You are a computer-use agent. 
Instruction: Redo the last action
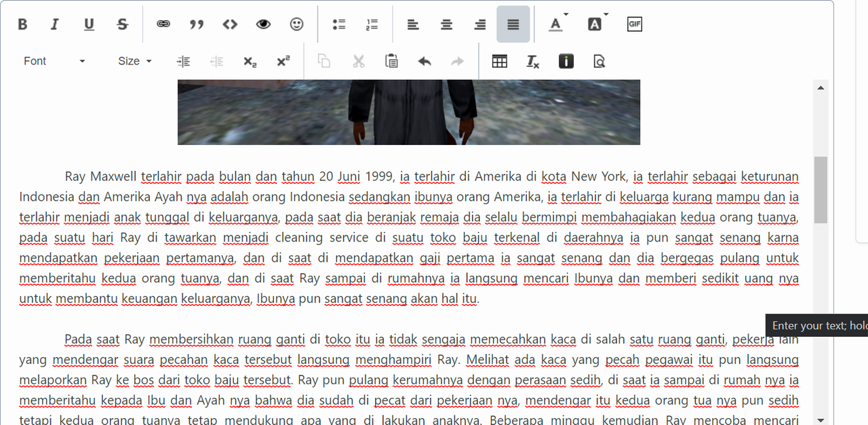pos(458,61)
